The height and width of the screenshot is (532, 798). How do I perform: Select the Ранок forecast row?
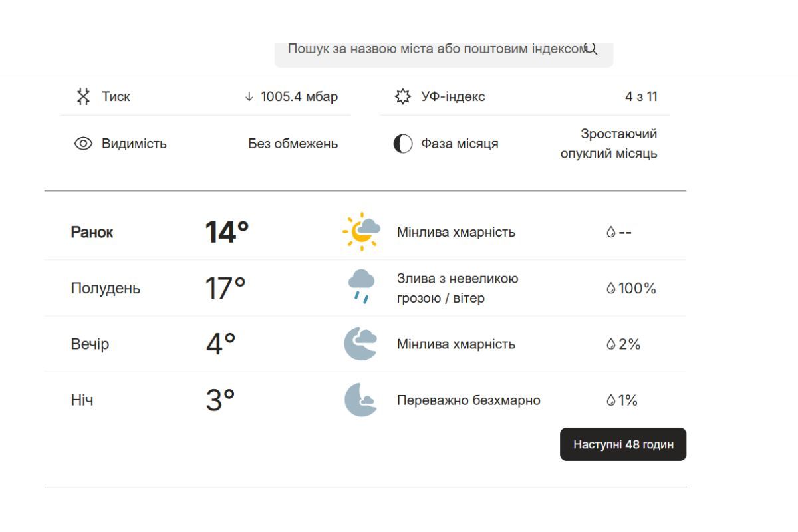366,232
